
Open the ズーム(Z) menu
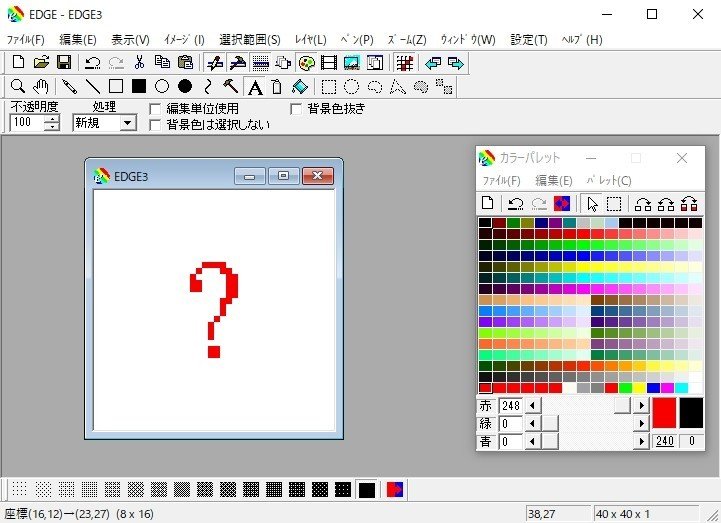coord(406,40)
